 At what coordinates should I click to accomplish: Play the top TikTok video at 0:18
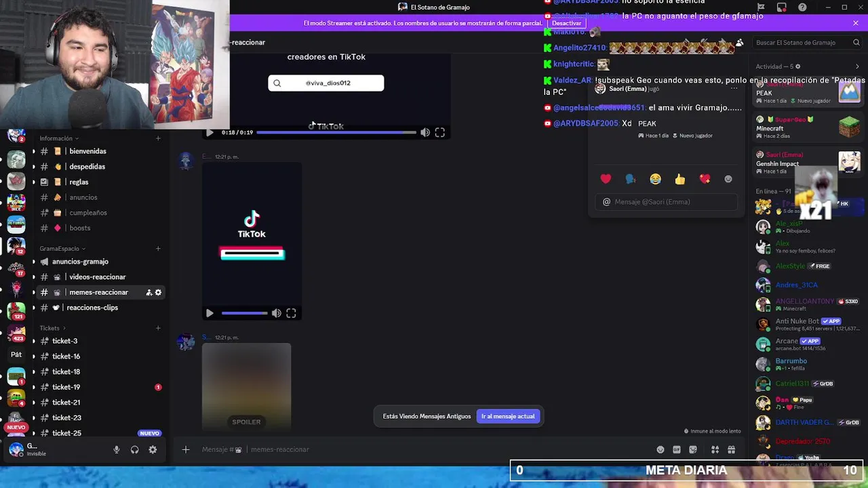210,132
